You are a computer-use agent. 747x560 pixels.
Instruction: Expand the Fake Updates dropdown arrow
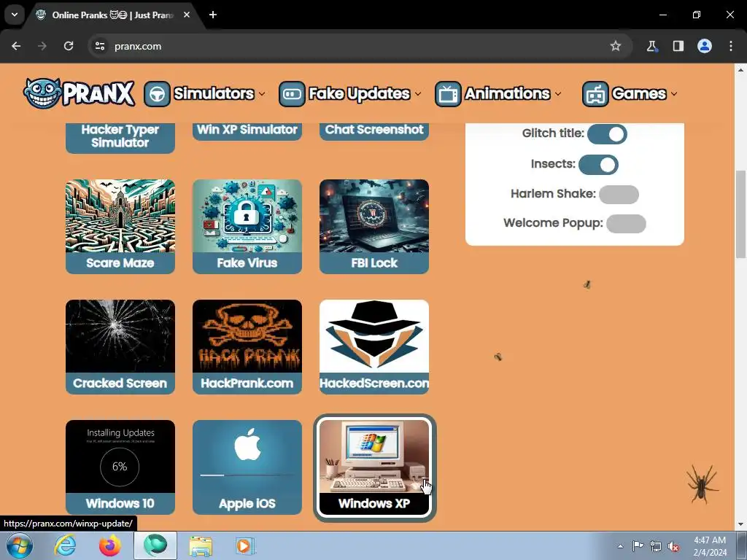[x=418, y=94]
